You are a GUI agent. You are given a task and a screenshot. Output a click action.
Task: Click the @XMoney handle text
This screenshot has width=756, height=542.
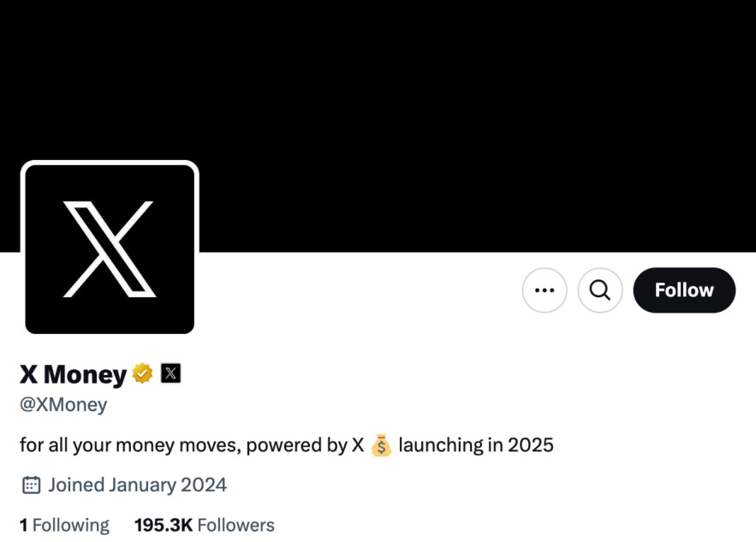tap(62, 404)
